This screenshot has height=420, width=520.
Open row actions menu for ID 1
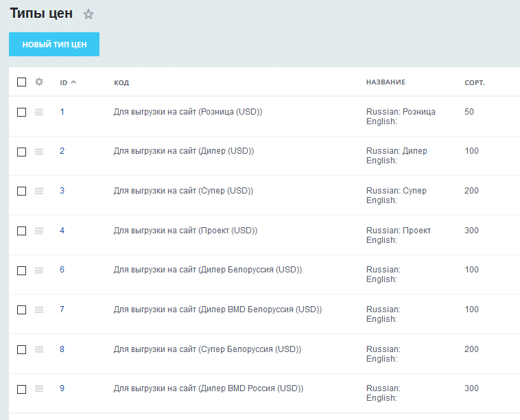pyautogui.click(x=39, y=112)
